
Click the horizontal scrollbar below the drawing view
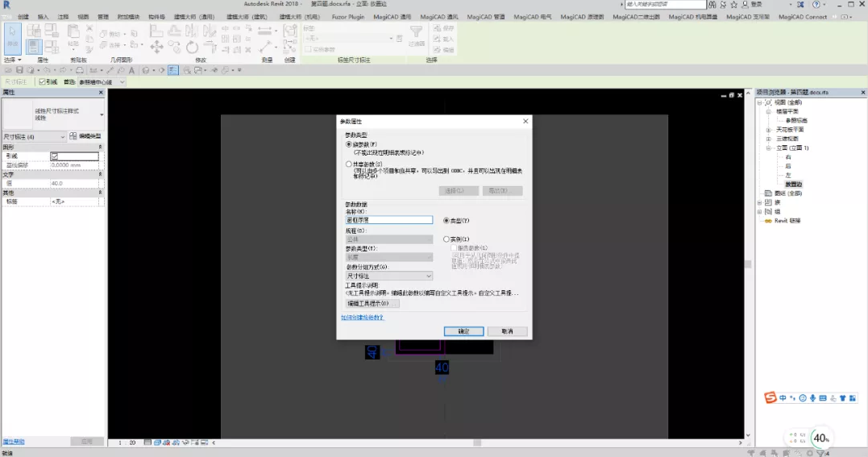(x=476, y=442)
